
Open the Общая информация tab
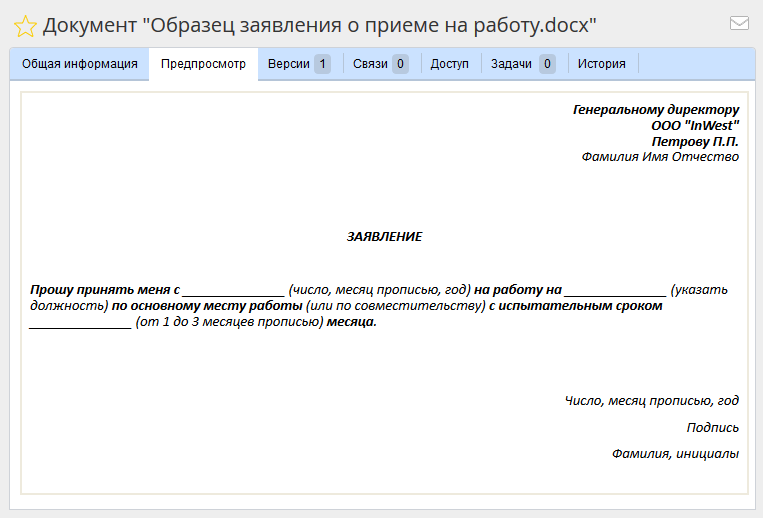tap(80, 64)
